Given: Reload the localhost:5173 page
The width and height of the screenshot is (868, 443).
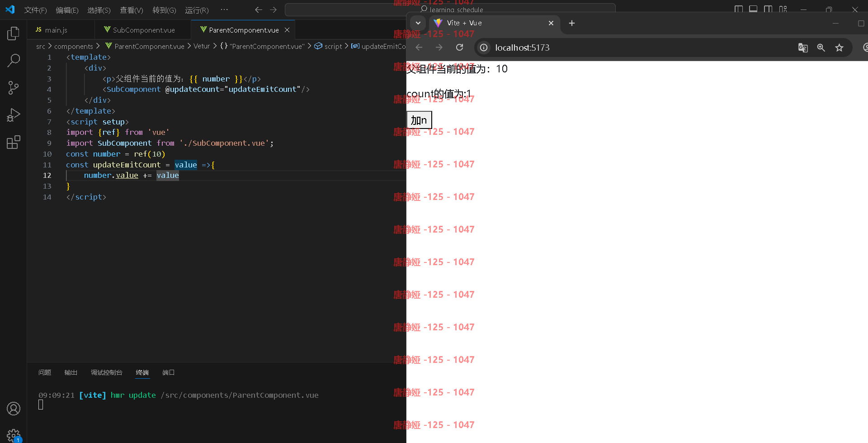Looking at the screenshot, I should click(459, 48).
